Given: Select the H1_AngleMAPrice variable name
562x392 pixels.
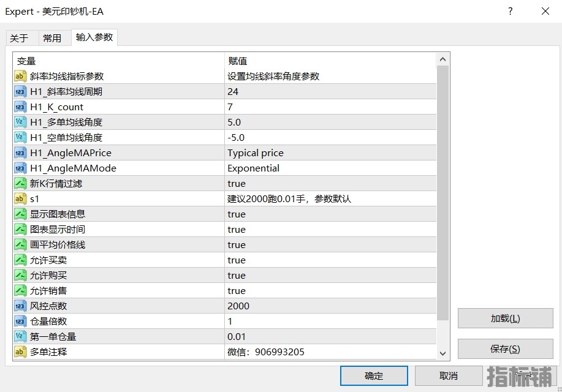Looking at the screenshot, I should [x=71, y=153].
